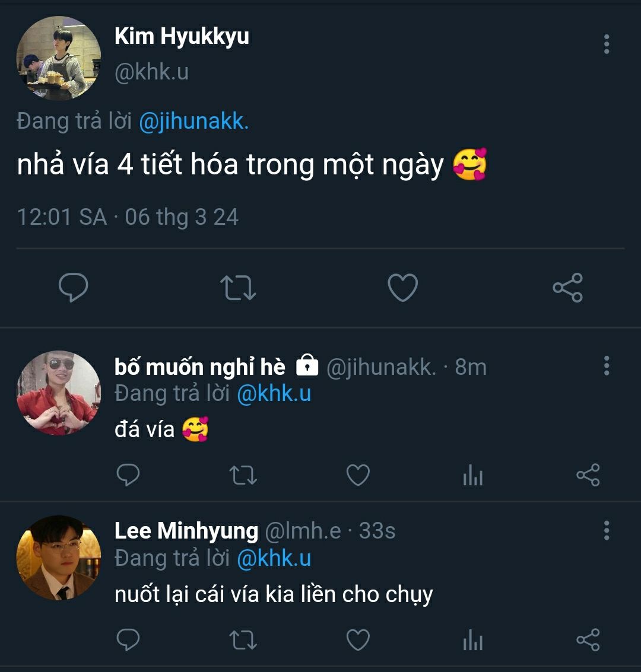This screenshot has width=641, height=672.
Task: Retweet Kim Hyukkyu's main tweet
Action: point(238,288)
